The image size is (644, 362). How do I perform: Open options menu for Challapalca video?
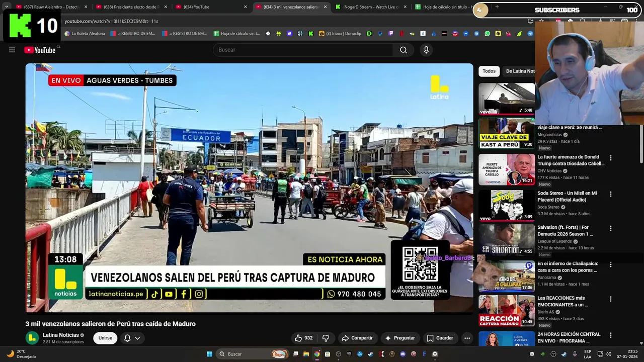pos(611,264)
